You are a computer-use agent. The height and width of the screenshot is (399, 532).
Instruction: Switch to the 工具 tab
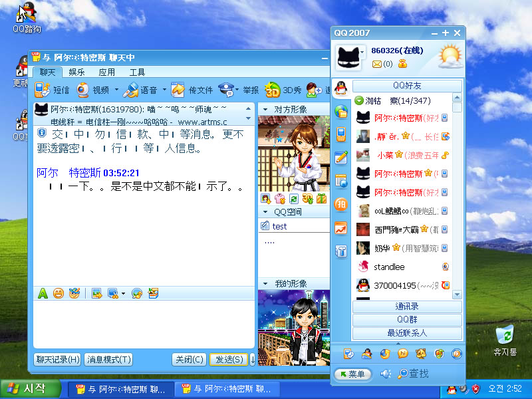[137, 72]
